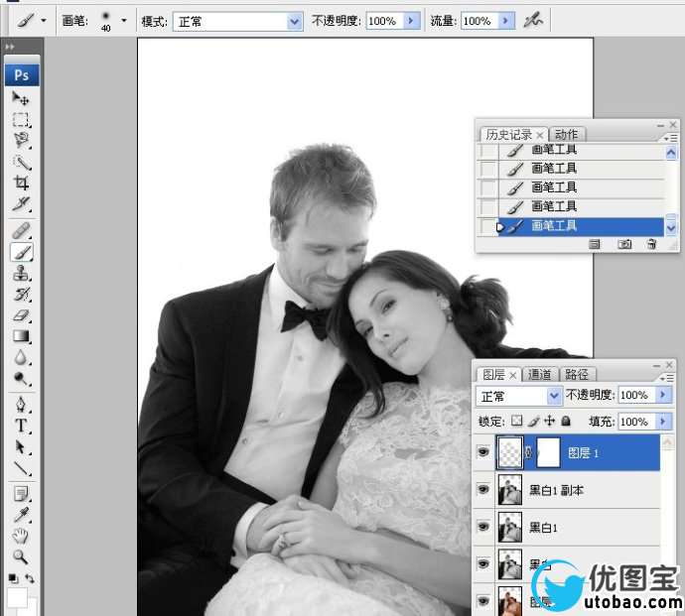Toggle lock all
Screen dimensions: 685x616
point(566,421)
